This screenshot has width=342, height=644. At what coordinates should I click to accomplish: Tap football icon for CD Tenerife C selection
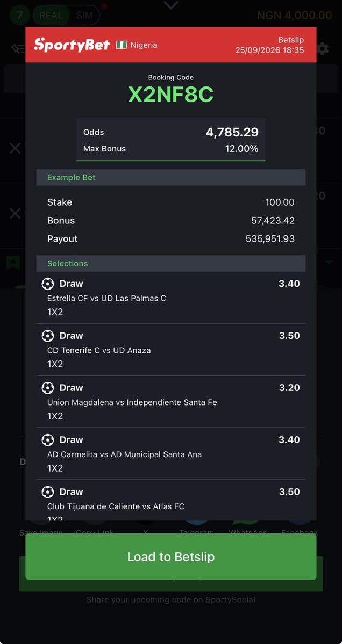point(48,336)
